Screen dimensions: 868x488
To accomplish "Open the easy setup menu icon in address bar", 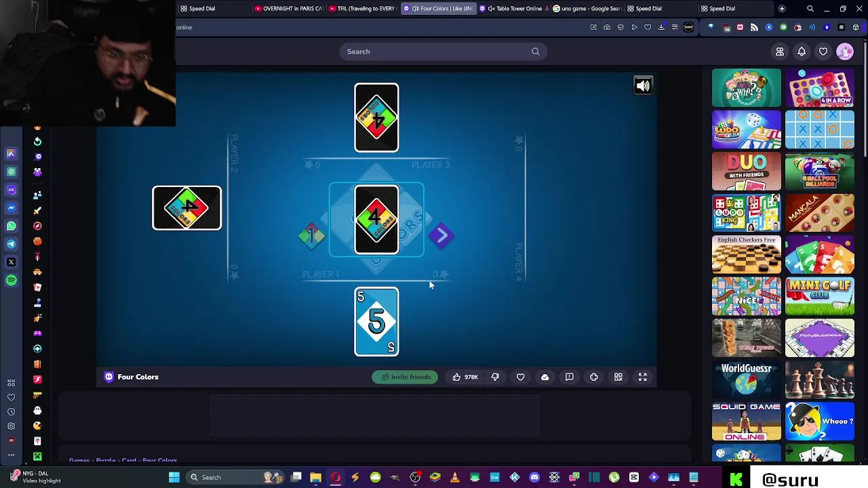I will 675,27.
